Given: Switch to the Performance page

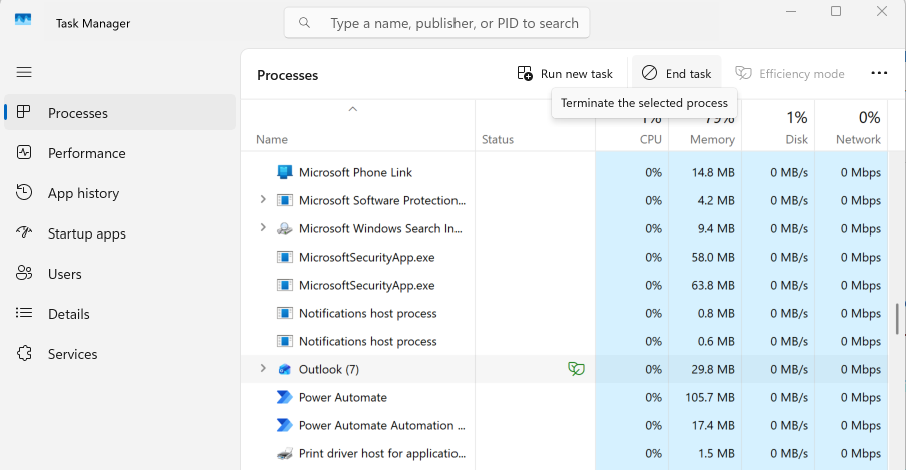Looking at the screenshot, I should tap(86, 153).
